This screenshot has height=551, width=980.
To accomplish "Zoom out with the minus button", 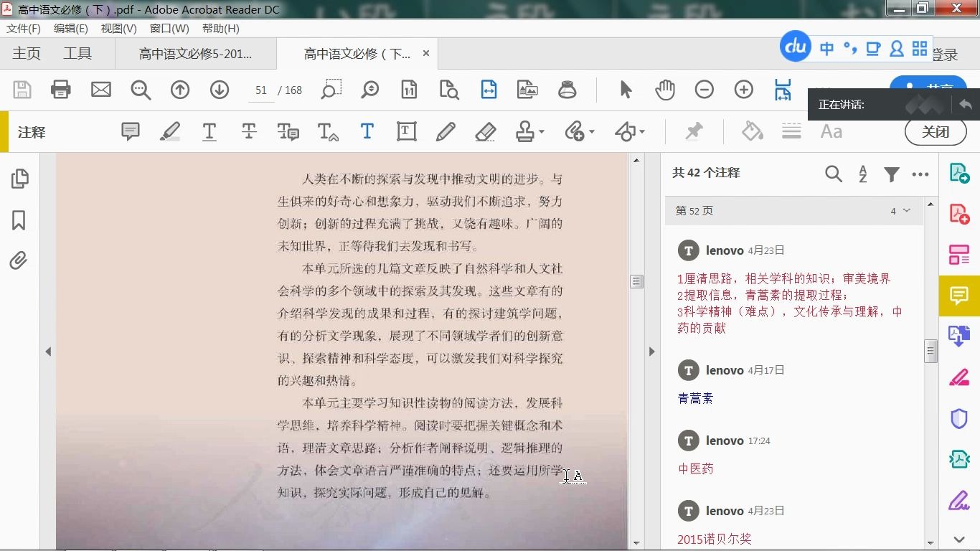I will click(705, 90).
